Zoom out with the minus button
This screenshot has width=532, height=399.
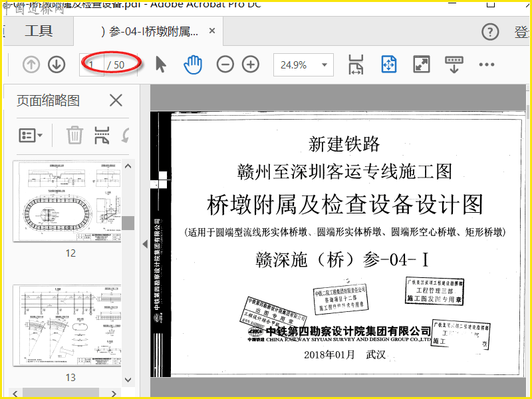click(225, 65)
